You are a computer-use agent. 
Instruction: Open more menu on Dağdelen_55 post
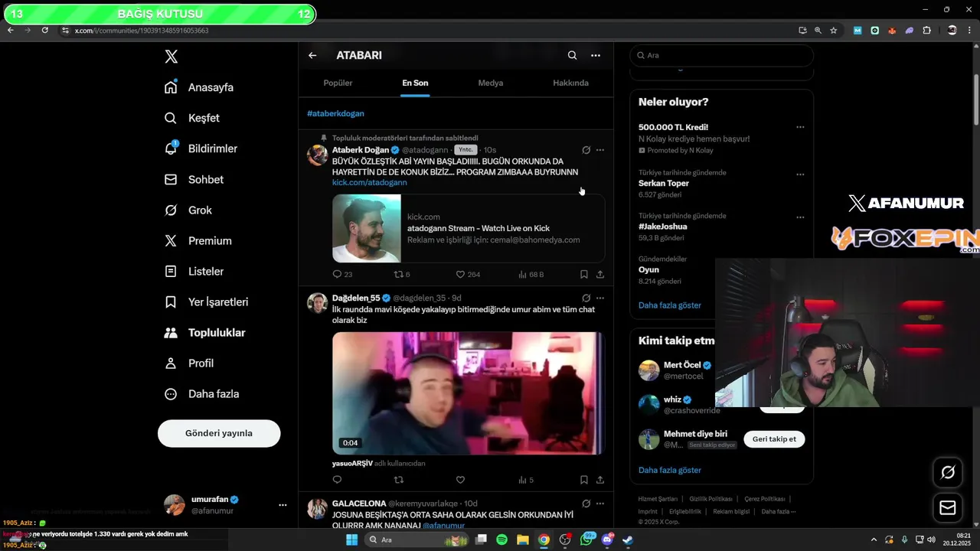click(x=600, y=298)
